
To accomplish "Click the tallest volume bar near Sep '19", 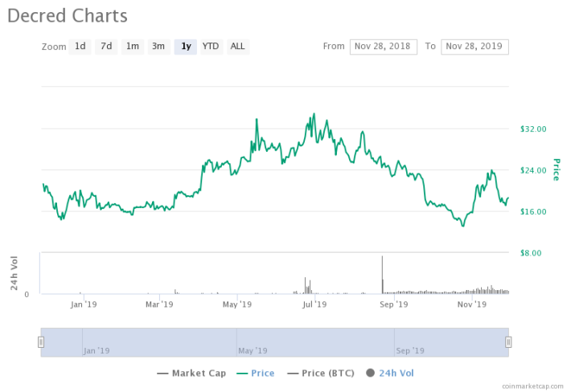I will (382, 275).
